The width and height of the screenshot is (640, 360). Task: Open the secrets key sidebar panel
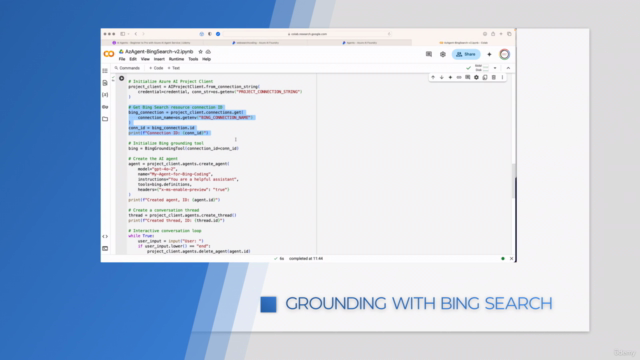105,107
